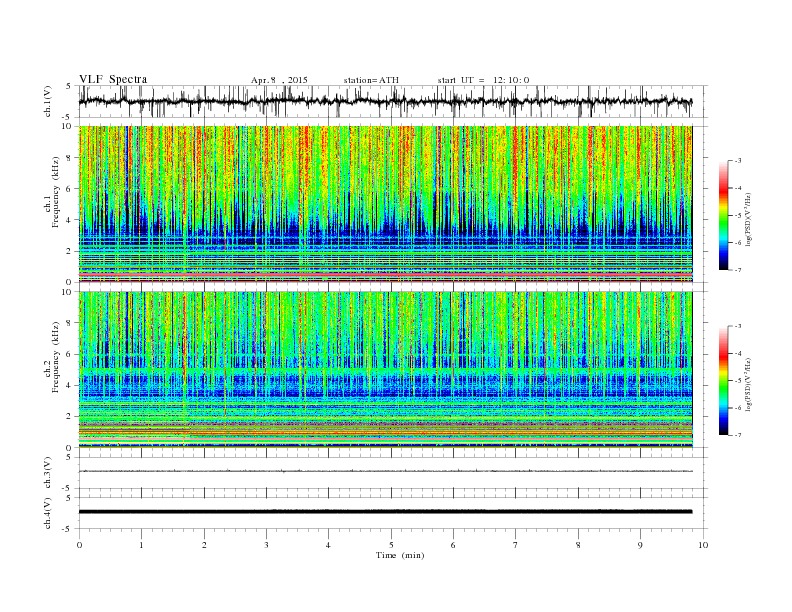Click the "6" kHz tick of ch.1 spectrogram

pyautogui.click(x=69, y=189)
